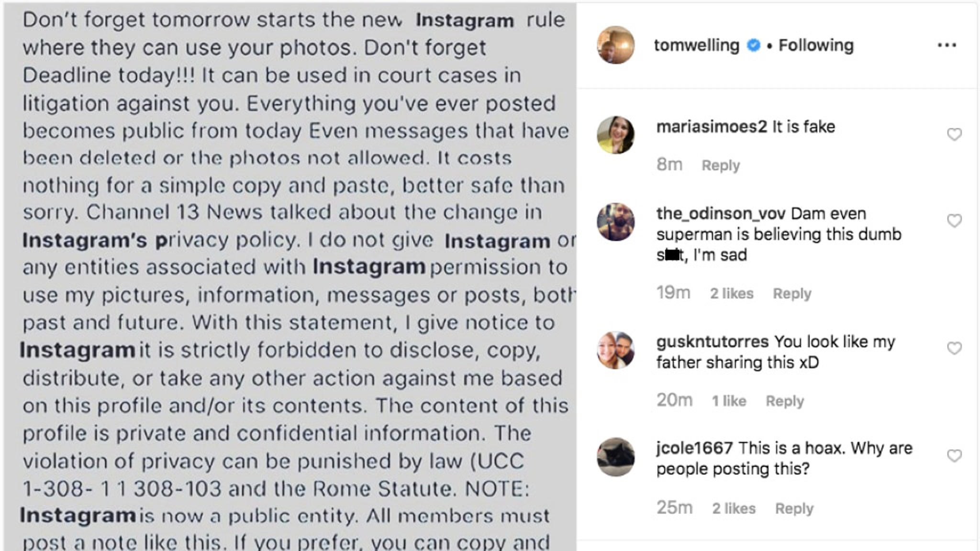Open guskntutorres profile avatar
This screenshot has width=980, height=551.
click(616, 350)
